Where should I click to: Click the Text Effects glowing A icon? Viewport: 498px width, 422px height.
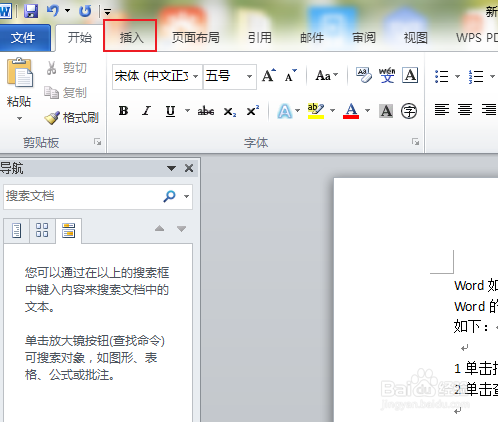point(284,111)
